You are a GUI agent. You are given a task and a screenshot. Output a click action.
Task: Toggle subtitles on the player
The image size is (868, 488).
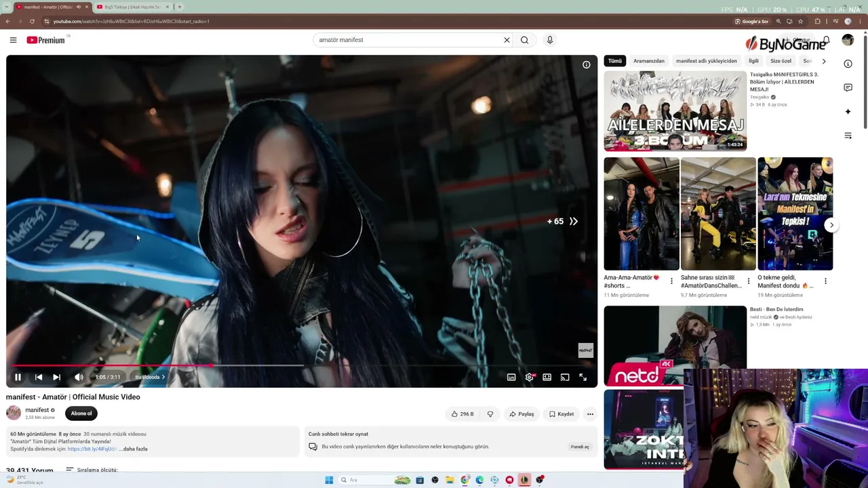click(511, 378)
